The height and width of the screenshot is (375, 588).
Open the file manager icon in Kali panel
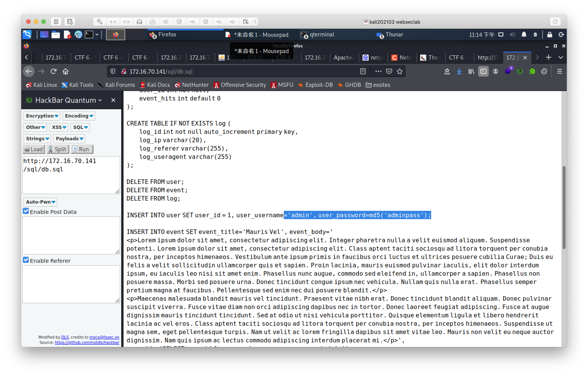coord(56,35)
